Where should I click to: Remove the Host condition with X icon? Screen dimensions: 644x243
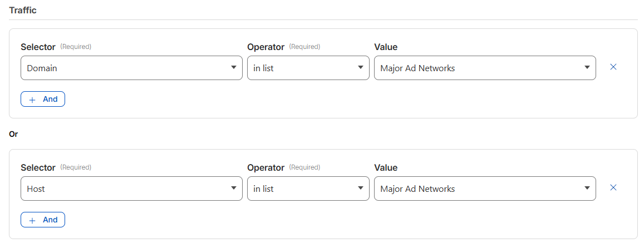613,188
